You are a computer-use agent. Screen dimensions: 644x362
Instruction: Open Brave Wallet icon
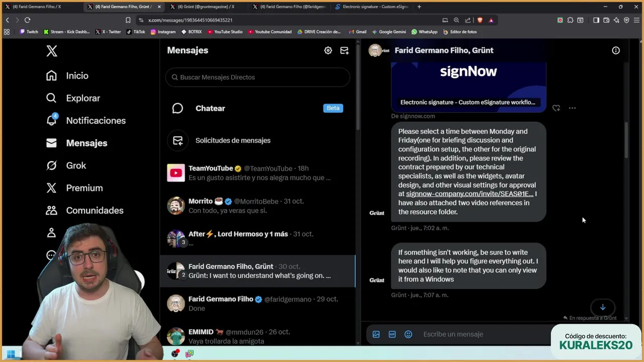[606, 20]
